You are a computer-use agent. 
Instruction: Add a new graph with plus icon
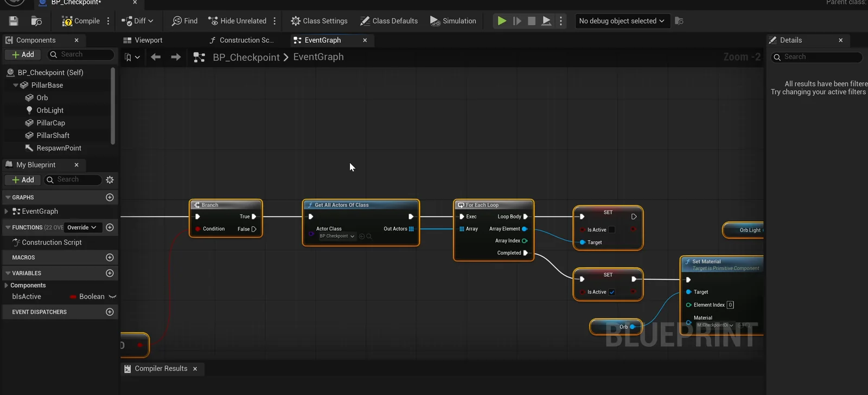(x=110, y=197)
